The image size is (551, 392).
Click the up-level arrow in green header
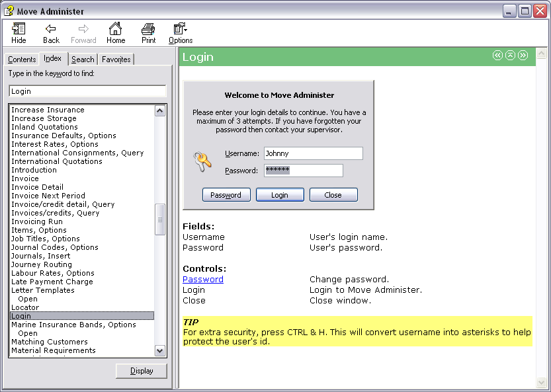tap(510, 56)
